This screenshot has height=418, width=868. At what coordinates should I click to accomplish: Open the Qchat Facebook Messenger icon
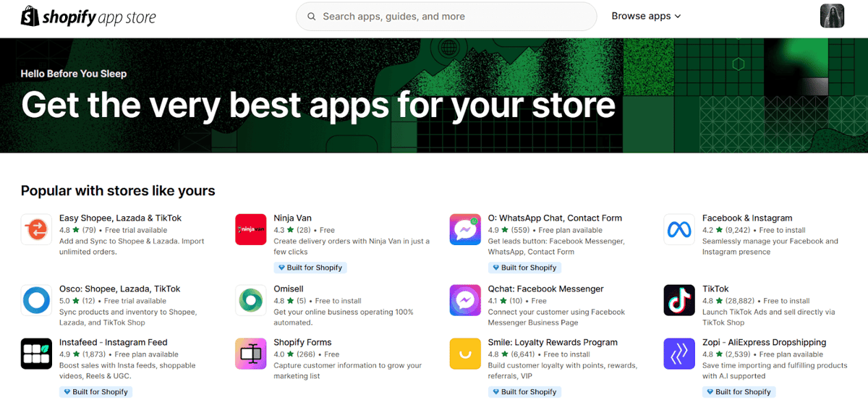click(464, 300)
